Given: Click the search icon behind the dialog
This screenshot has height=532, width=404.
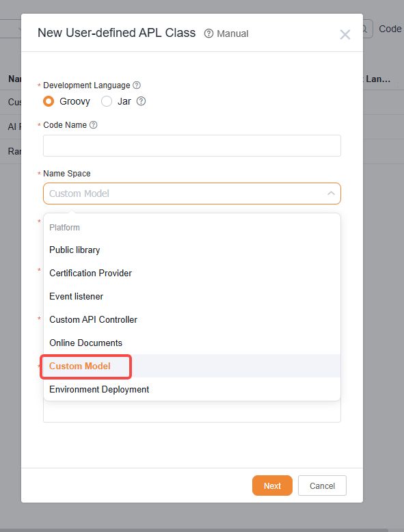Looking at the screenshot, I should 366,29.
